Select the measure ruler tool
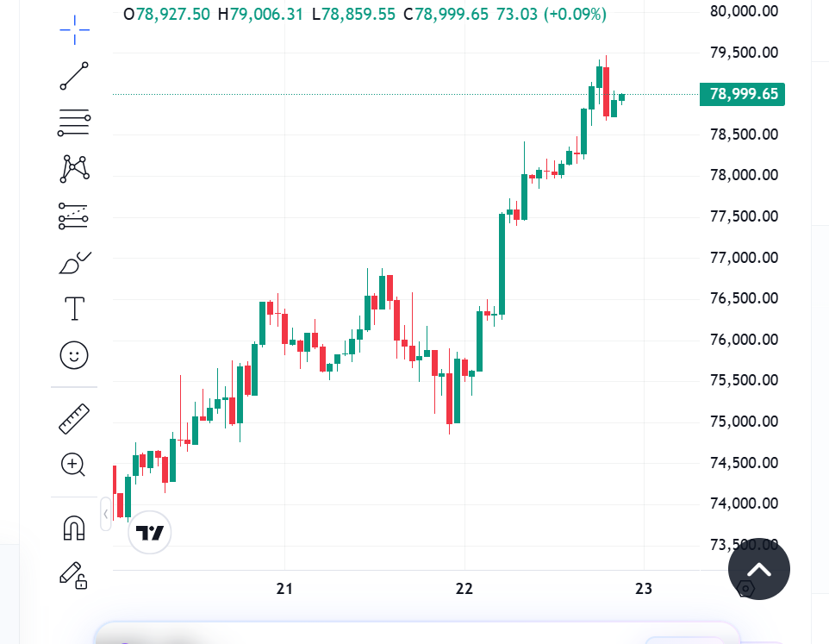 point(74,418)
